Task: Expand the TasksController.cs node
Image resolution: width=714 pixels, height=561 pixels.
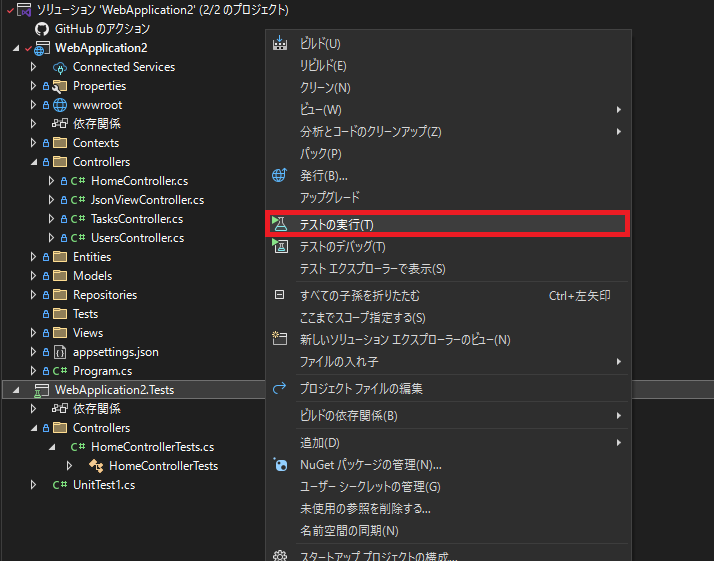Action: pyautogui.click(x=51, y=219)
